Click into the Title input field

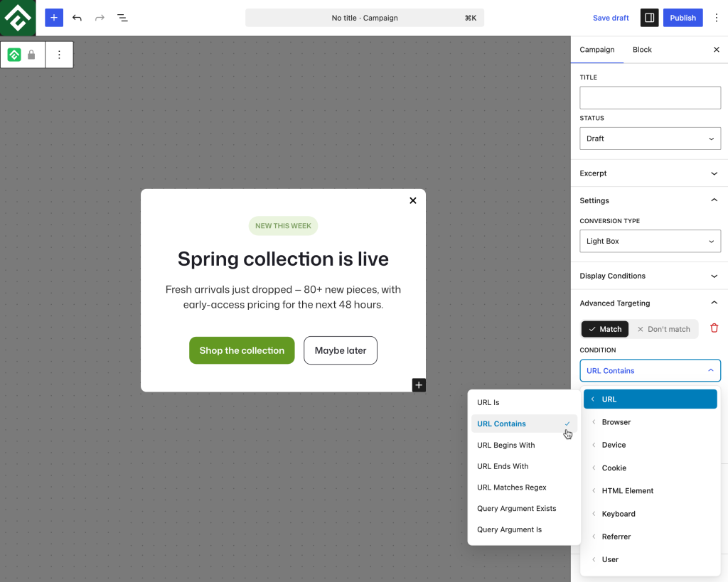pos(650,97)
